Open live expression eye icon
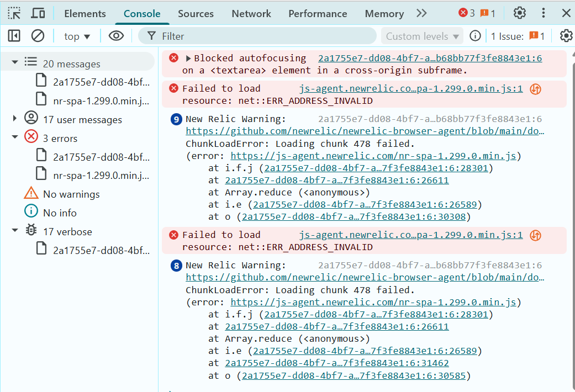 (116, 36)
